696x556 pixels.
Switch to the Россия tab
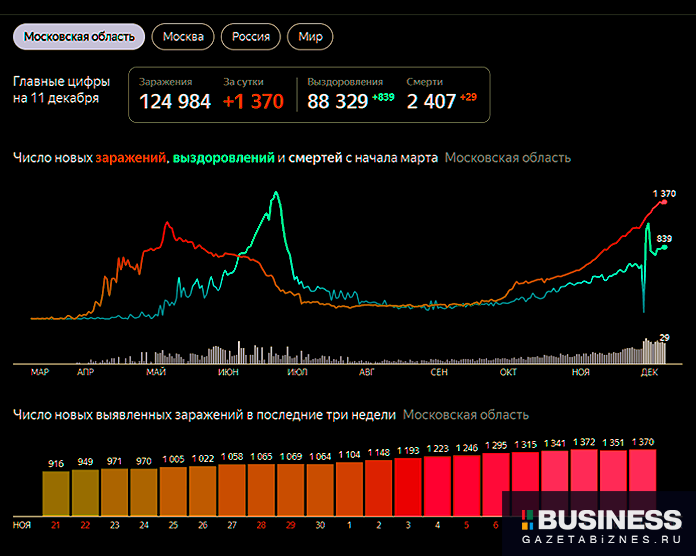point(251,37)
